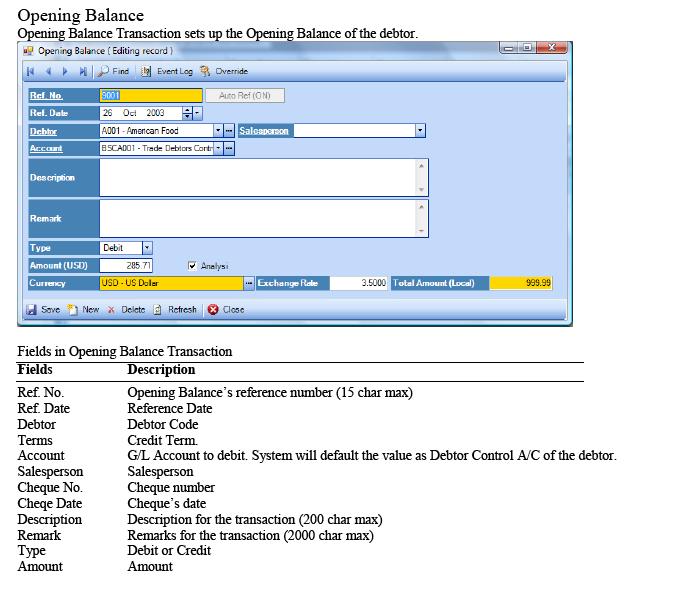
Task: Toggle the Analysis checkbox
Action: tap(193, 266)
